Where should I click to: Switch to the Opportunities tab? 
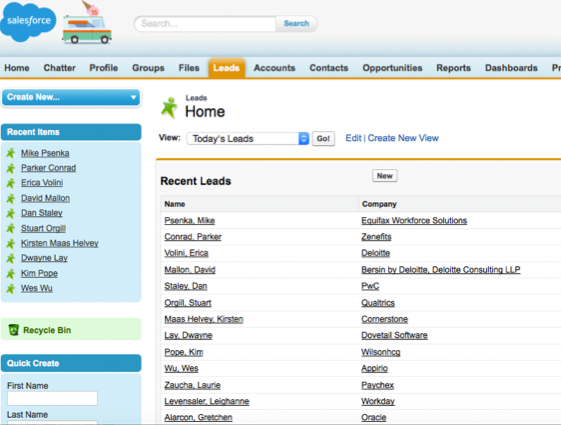point(392,68)
